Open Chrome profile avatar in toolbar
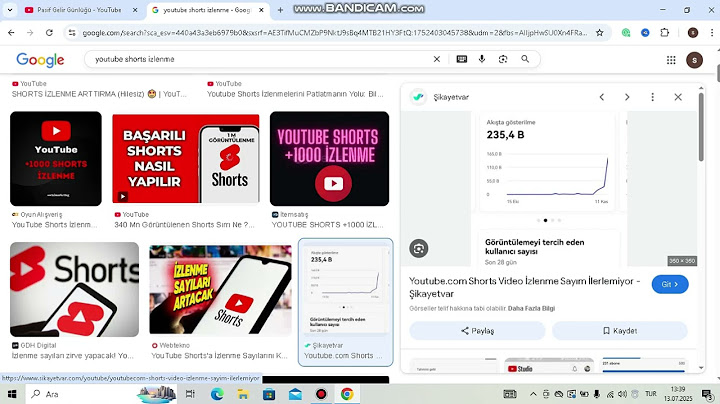Screen dimensions: 720x404 693,33
